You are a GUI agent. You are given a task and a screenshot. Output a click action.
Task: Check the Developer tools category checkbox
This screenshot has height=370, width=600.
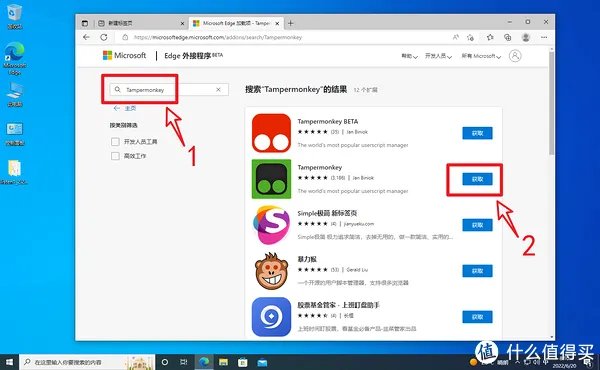115,142
